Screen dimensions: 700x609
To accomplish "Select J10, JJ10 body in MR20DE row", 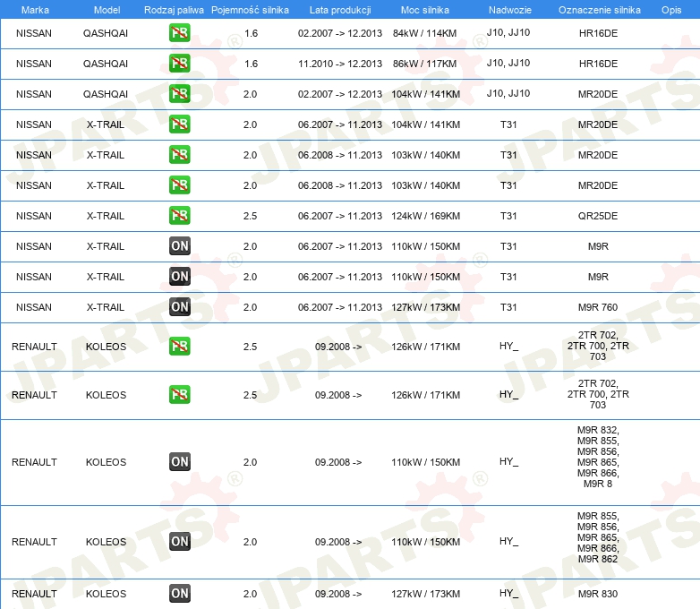I will tap(508, 93).
